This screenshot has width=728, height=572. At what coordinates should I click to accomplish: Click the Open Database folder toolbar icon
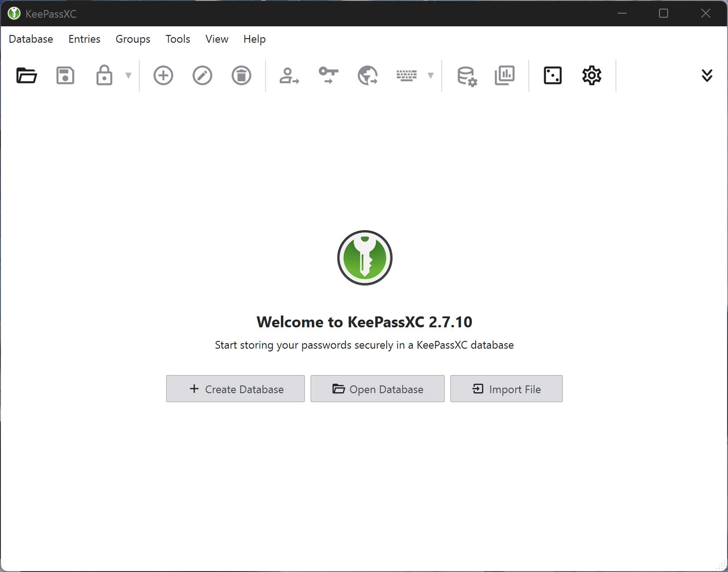click(26, 75)
